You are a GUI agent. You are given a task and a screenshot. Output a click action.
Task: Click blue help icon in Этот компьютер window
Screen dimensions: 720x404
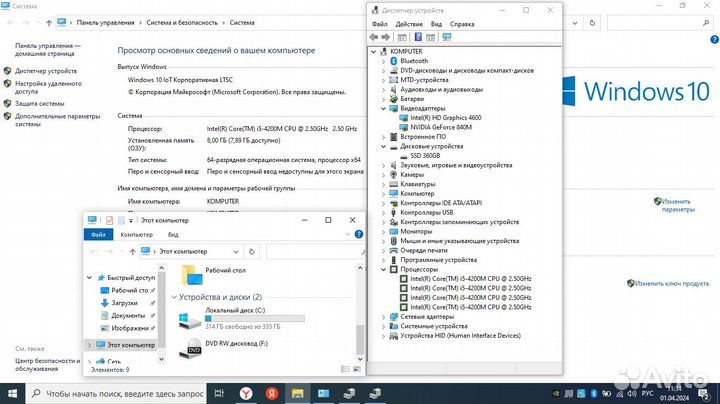click(x=359, y=234)
